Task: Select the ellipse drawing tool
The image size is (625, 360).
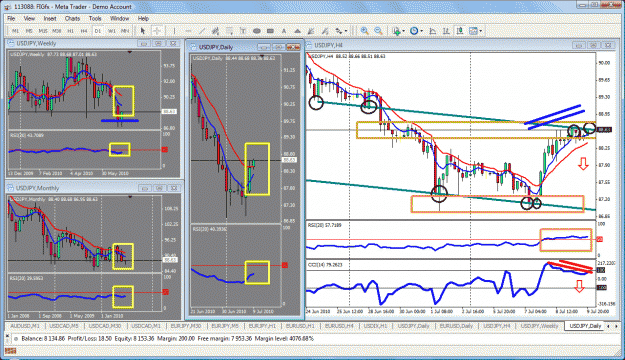Action: point(257,31)
